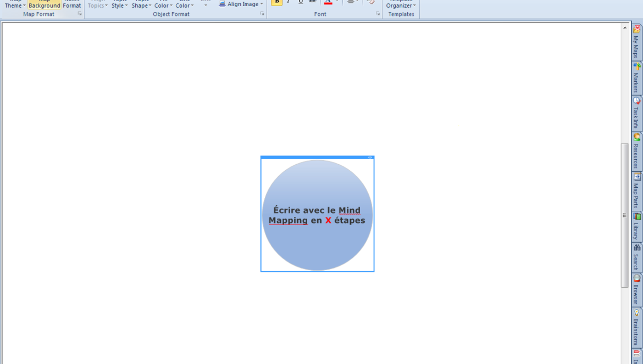Open the Search side panel

click(x=636, y=257)
